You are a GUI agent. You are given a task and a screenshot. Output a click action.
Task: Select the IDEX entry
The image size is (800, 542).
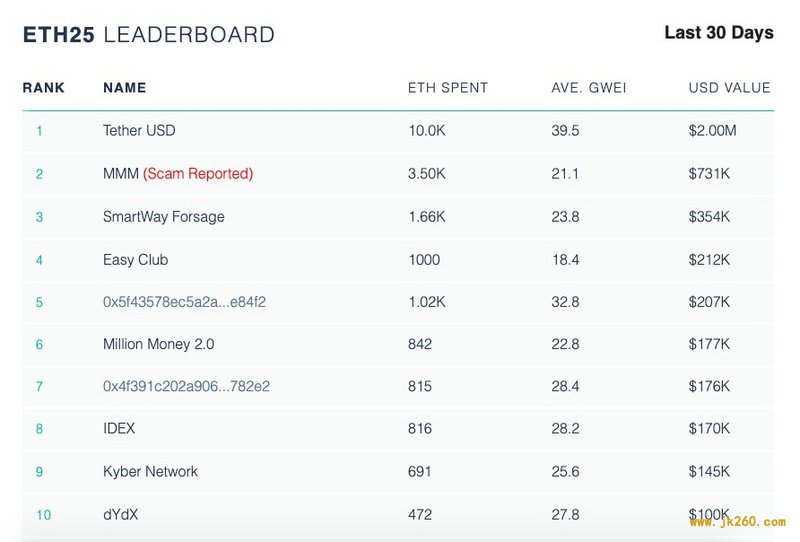(119, 428)
